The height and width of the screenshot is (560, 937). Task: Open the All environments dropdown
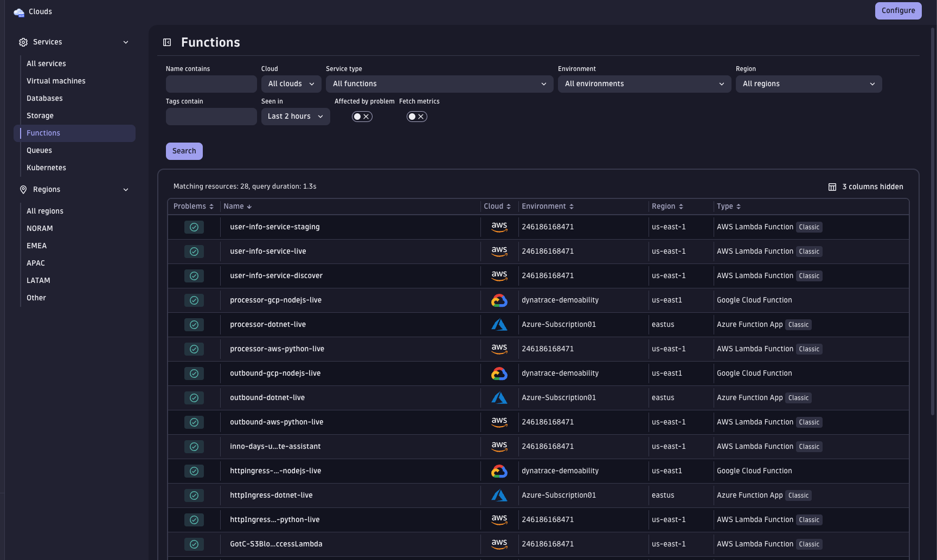644,83
